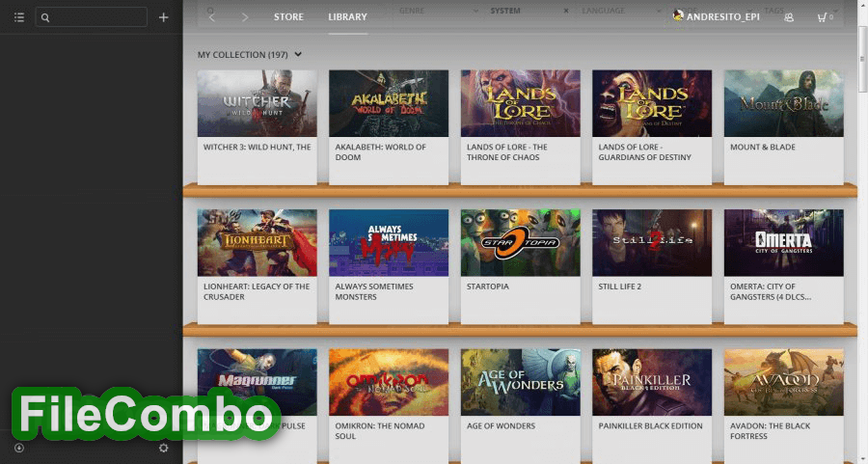This screenshot has height=464, width=868.
Task: Click the title 'WITCHER 3: WILD HUNT, THE'
Action: tap(257, 147)
